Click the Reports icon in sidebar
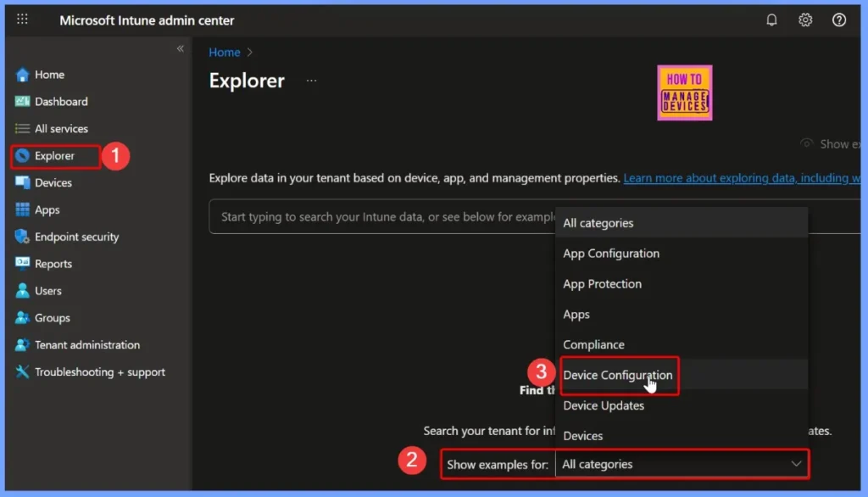The height and width of the screenshot is (497, 868). pos(22,263)
